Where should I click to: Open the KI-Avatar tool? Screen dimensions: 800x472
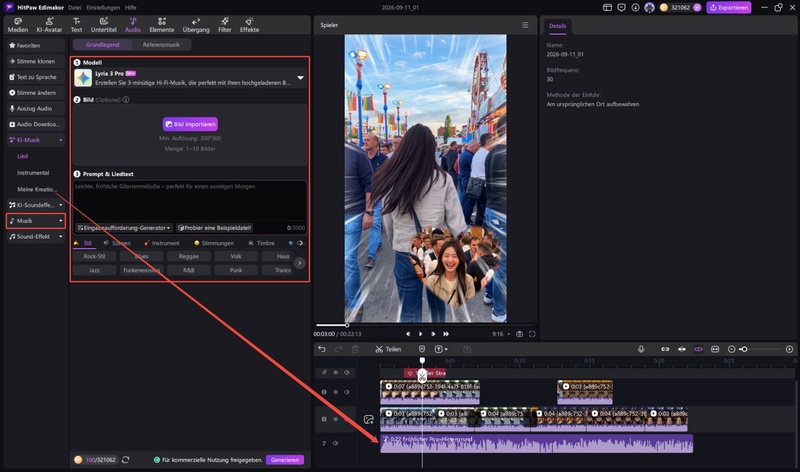pos(49,25)
